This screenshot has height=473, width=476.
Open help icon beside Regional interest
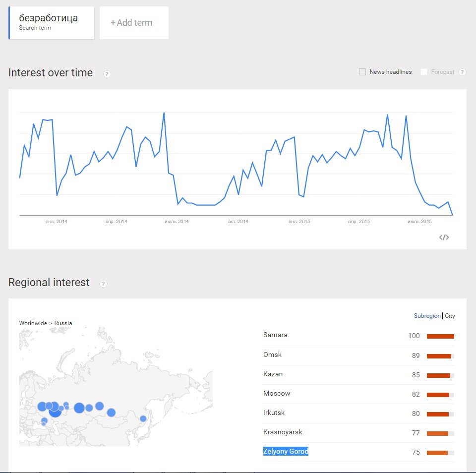pyautogui.click(x=103, y=284)
